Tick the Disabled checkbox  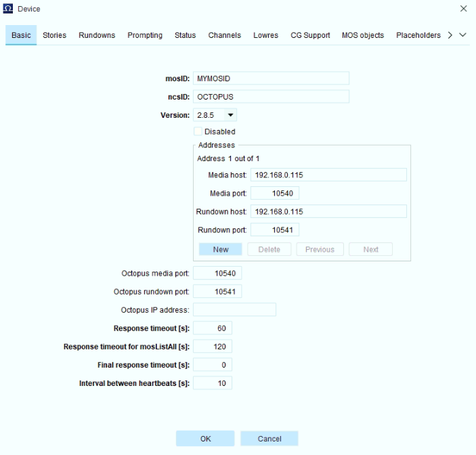click(x=198, y=131)
